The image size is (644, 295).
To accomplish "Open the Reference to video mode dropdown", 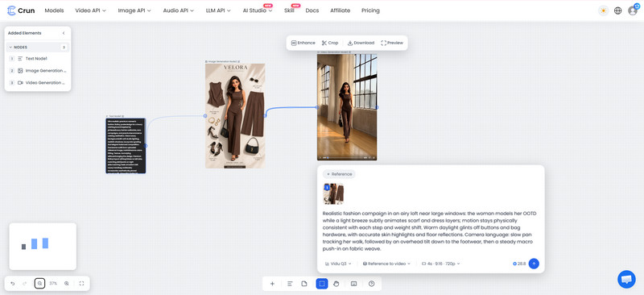I will pos(387,264).
